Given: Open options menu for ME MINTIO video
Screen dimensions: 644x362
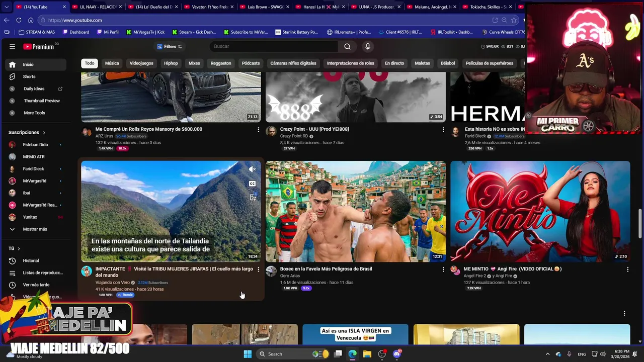Looking at the screenshot, I should click(x=627, y=269).
